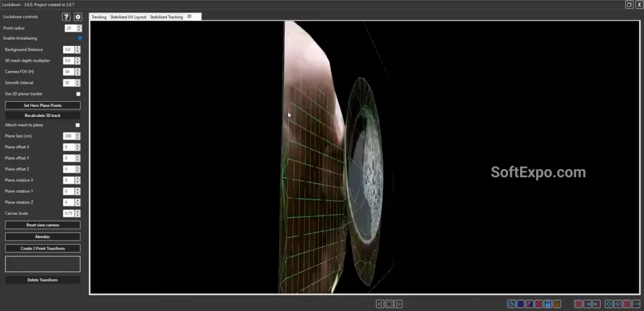
Task: Increase Point radius with up arrow
Action: click(x=79, y=26)
